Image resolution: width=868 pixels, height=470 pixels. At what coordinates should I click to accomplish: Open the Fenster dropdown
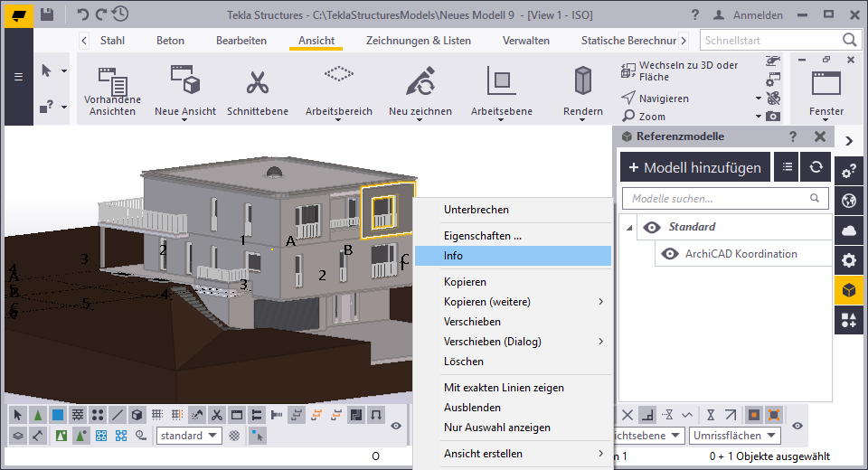tap(826, 95)
